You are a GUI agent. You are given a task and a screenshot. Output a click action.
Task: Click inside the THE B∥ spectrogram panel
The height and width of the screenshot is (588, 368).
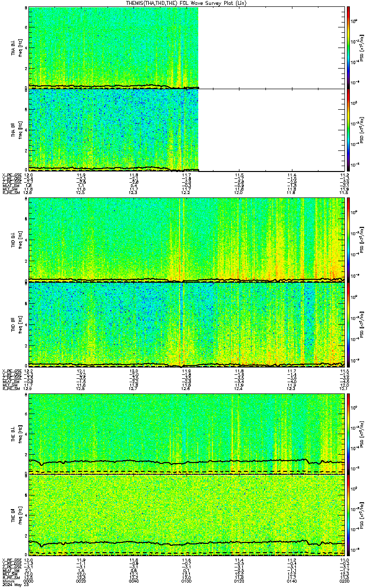186,515
